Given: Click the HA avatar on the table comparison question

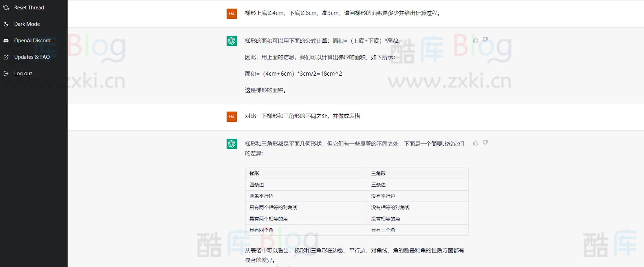Looking at the screenshot, I should coord(232,117).
